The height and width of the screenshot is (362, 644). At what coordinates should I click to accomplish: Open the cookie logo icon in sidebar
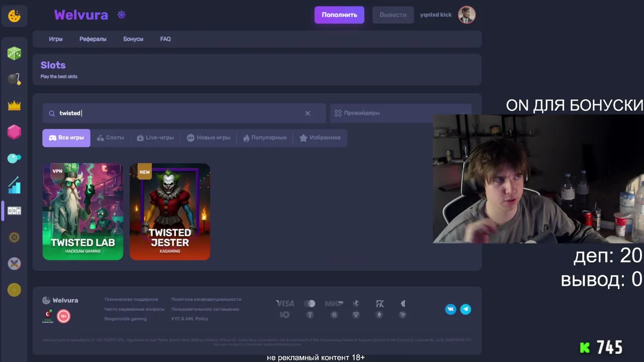[14, 16]
